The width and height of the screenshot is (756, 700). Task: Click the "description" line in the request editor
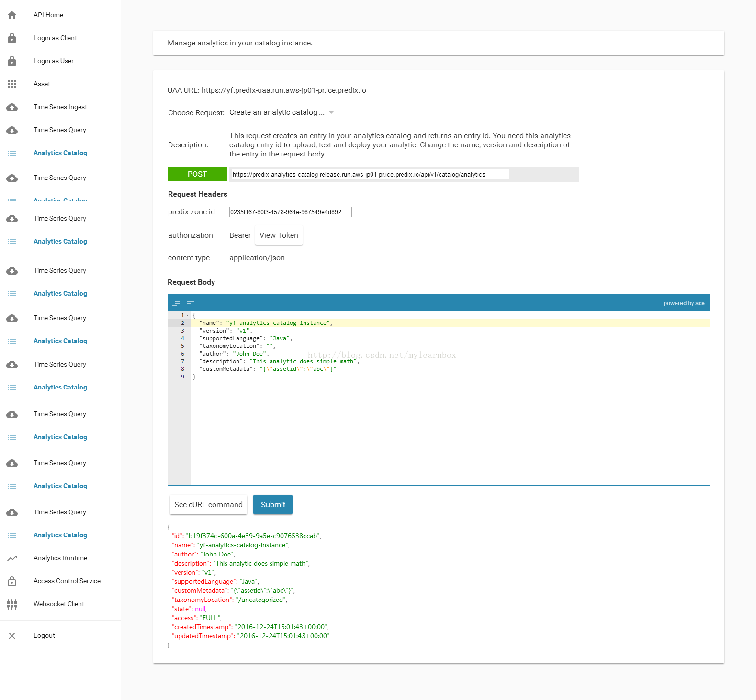[x=279, y=361]
